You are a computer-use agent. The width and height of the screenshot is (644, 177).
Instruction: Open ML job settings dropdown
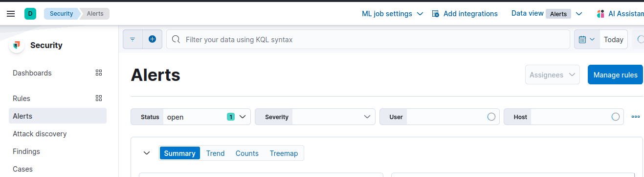(392, 14)
